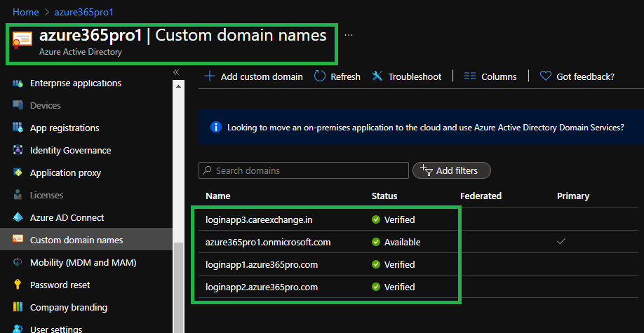The width and height of the screenshot is (644, 333).
Task: Click the circular Refresh icon
Action: pos(319,76)
